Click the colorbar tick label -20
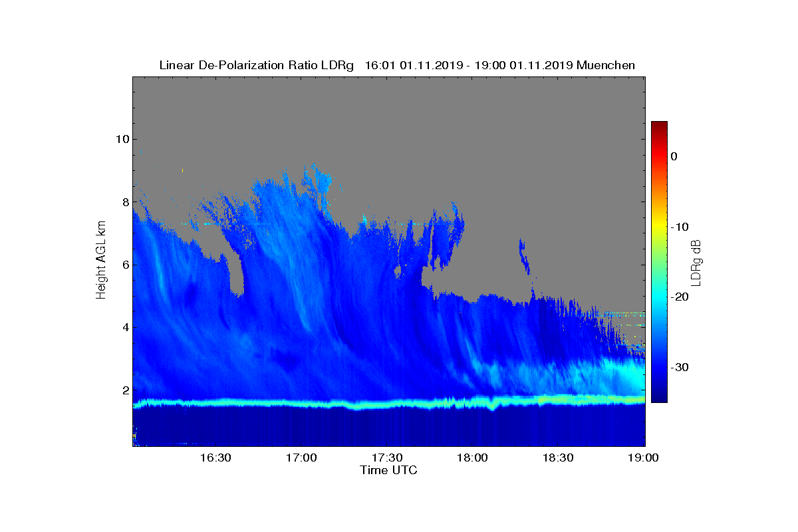Screen dimensions: 798x532 [x=679, y=297]
